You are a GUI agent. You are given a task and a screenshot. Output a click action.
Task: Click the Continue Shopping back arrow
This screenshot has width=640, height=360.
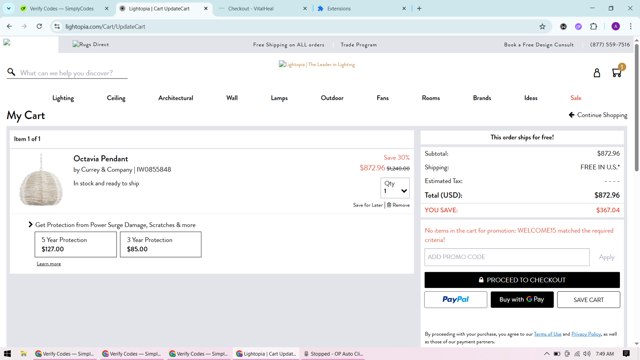[x=571, y=115]
